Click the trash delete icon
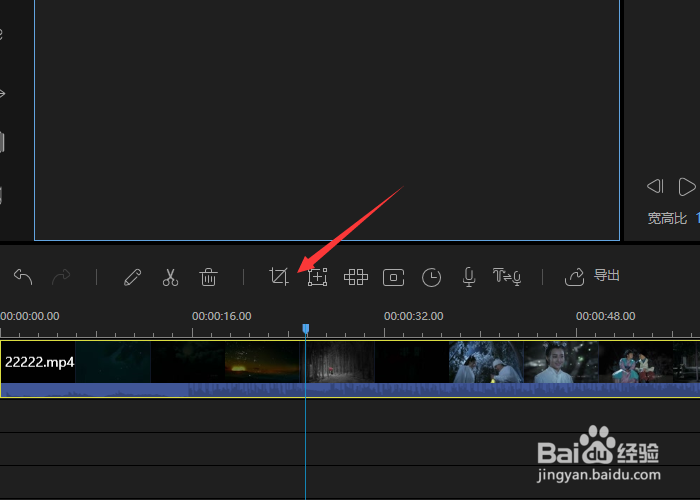 click(x=208, y=277)
